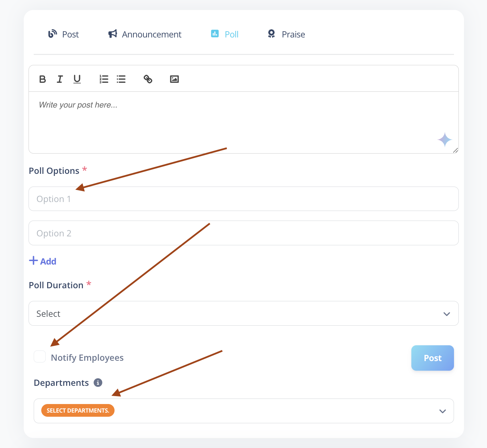487x448 pixels.
Task: Click the plus icon beside Add
Action: (33, 260)
